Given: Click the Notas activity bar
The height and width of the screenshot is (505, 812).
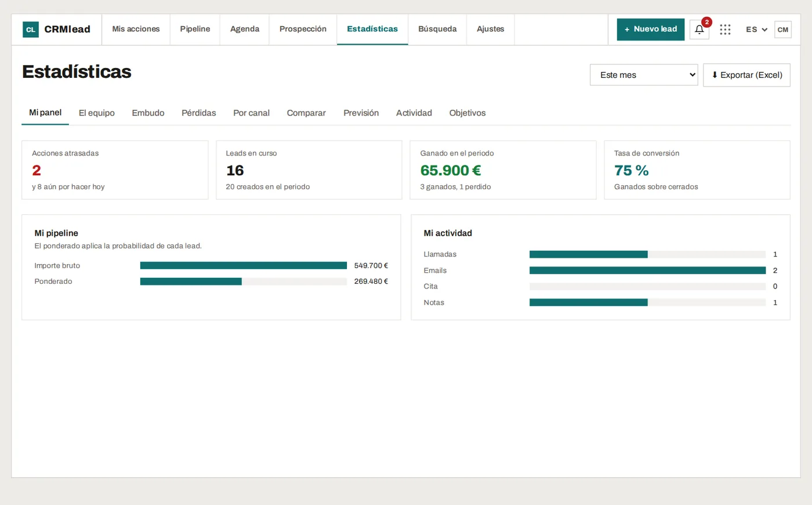Looking at the screenshot, I should [x=647, y=302].
